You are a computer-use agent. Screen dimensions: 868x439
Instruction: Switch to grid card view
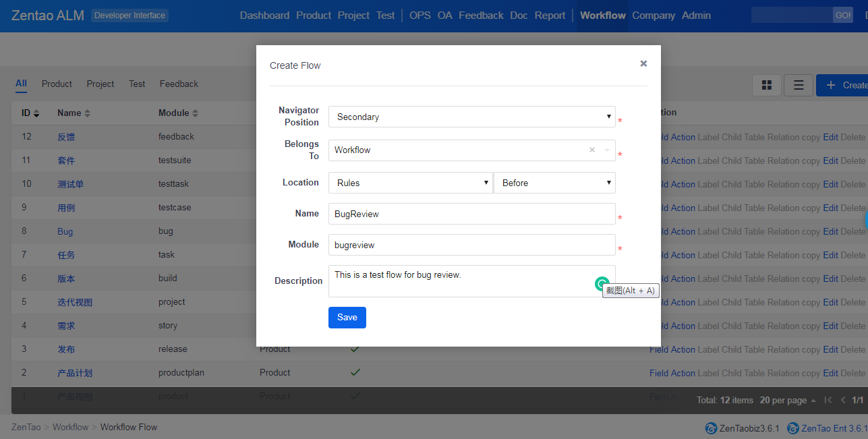point(767,85)
